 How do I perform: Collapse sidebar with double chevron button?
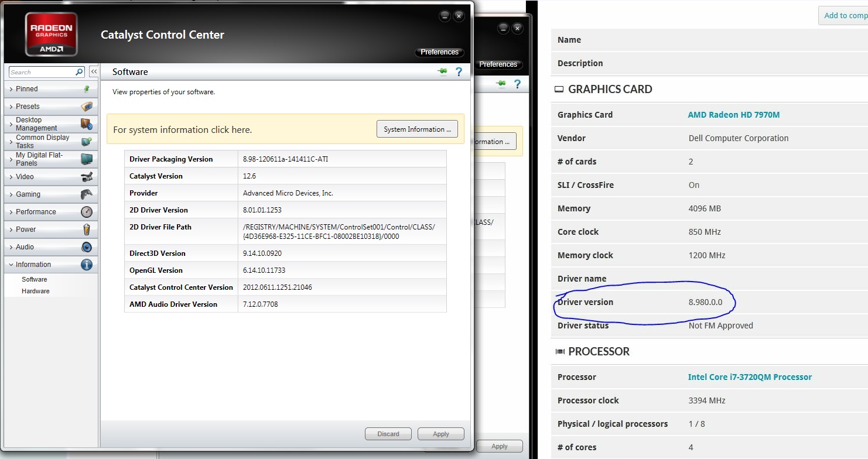click(x=94, y=71)
